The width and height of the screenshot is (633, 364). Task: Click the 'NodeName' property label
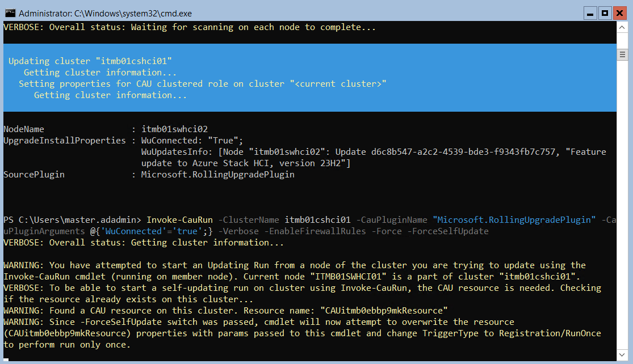click(x=24, y=129)
